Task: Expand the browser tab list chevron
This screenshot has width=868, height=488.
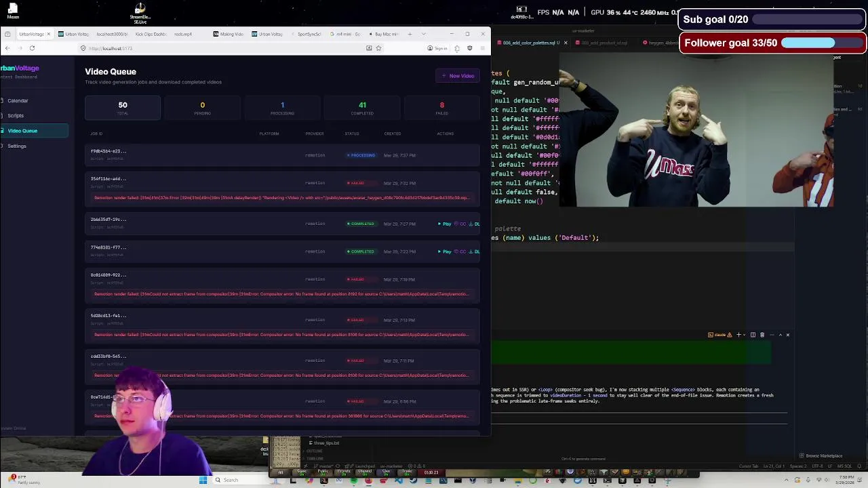Action: [x=424, y=34]
